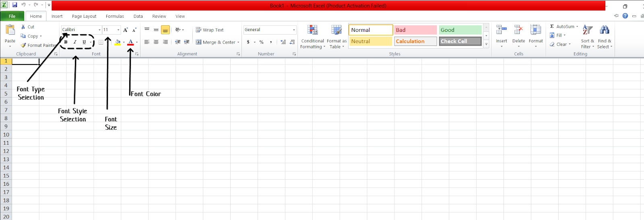Activate the Format Painter brush
Viewport: 644px width, 220px height.
pos(23,45)
